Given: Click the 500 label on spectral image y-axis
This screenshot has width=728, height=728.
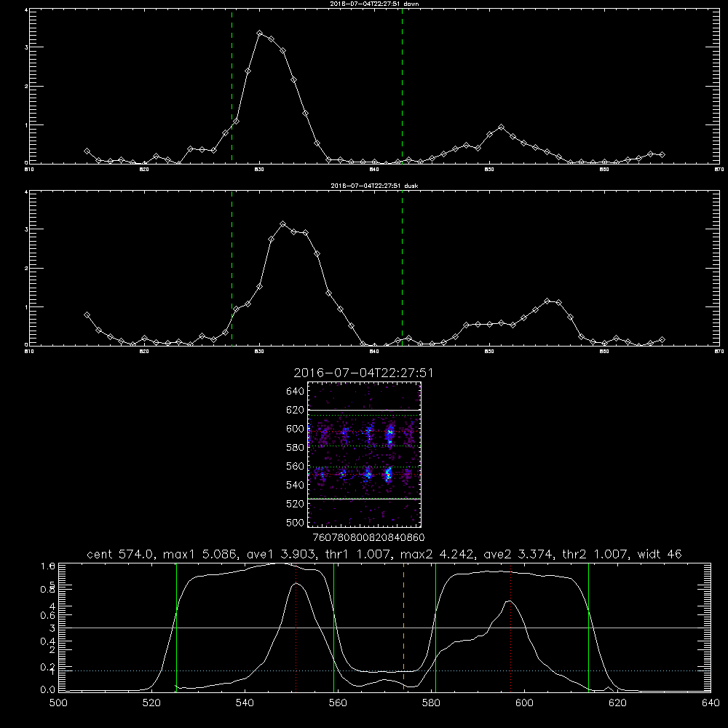Looking at the screenshot, I should pos(296,522).
